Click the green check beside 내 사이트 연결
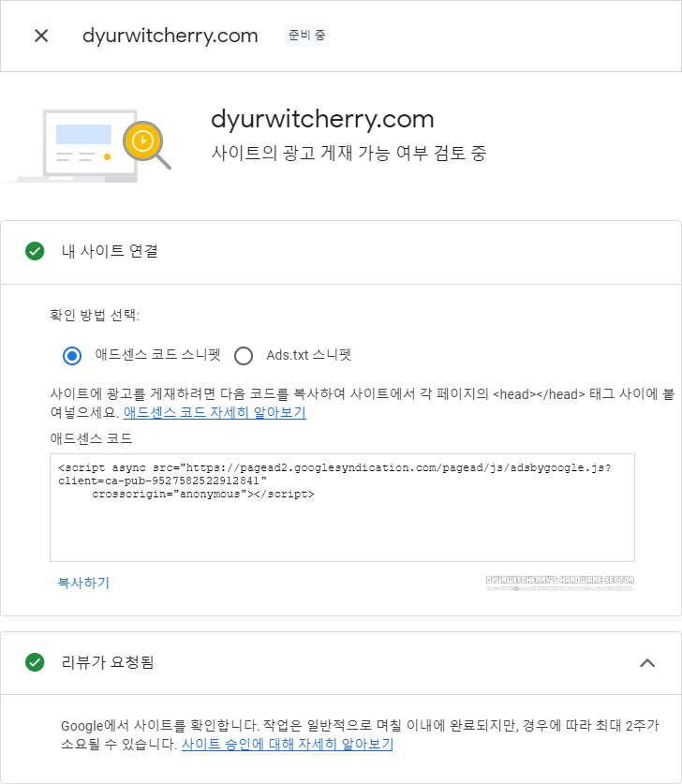The image size is (682, 784). click(35, 251)
